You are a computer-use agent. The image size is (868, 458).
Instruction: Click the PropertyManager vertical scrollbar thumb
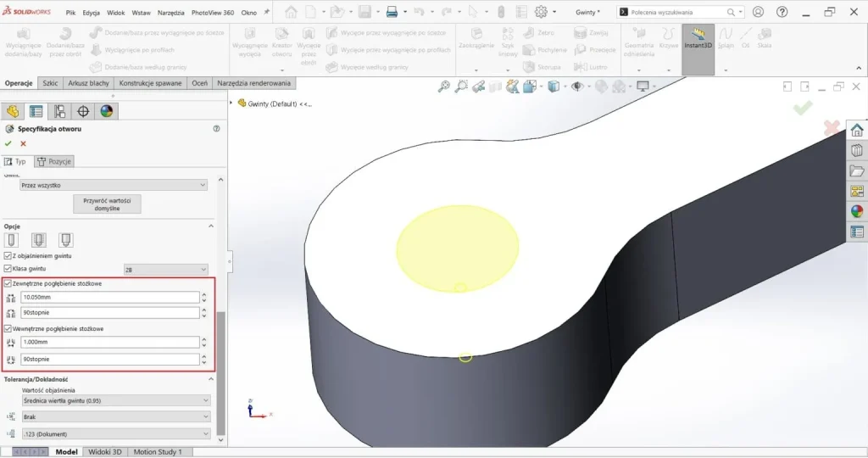[221, 373]
